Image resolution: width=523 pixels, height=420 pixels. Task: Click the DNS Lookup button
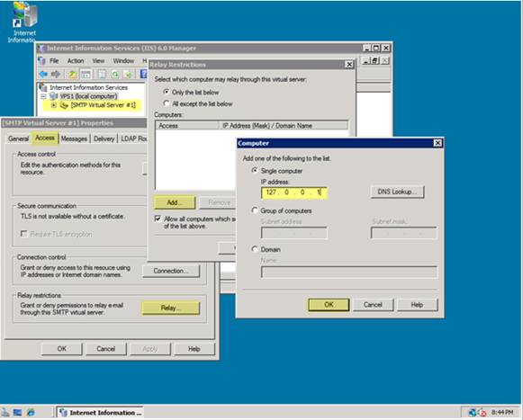pyautogui.click(x=397, y=192)
